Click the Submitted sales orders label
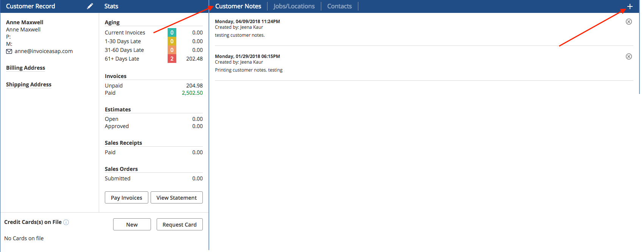The height and width of the screenshot is (252, 644). [117, 178]
